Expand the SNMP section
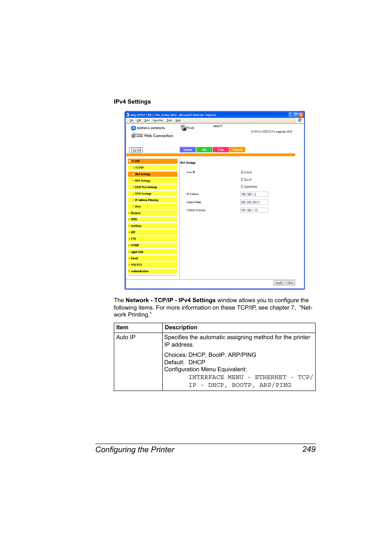 [x=152, y=245]
